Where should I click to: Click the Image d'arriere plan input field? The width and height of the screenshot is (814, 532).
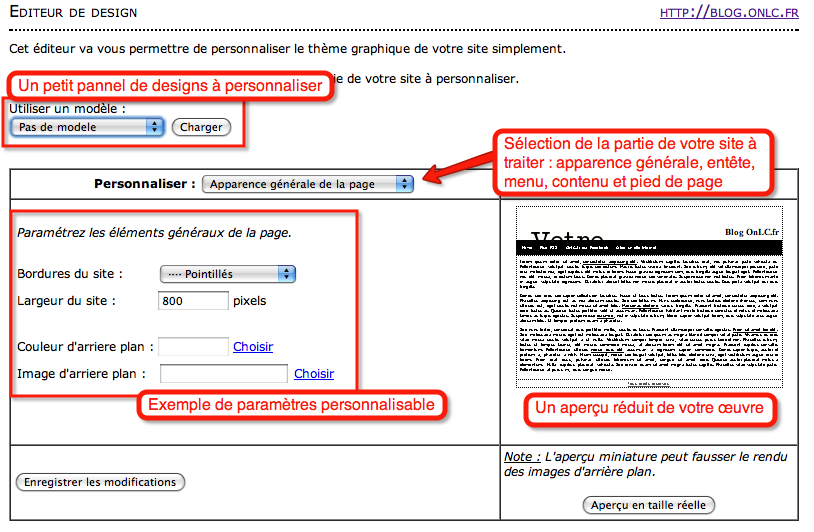pos(224,374)
